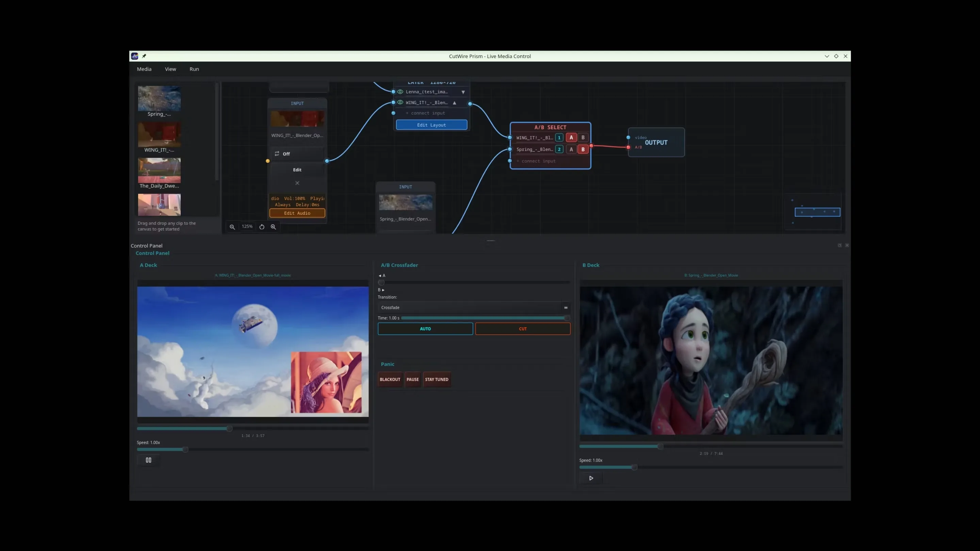Click the B Deck seek bar handle

point(660,447)
